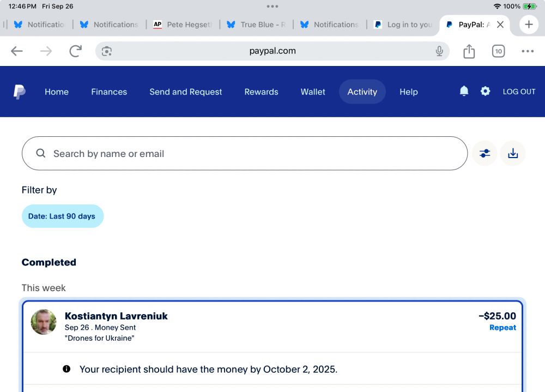Tap the Wi-Fi indicator in status bar

497,6
